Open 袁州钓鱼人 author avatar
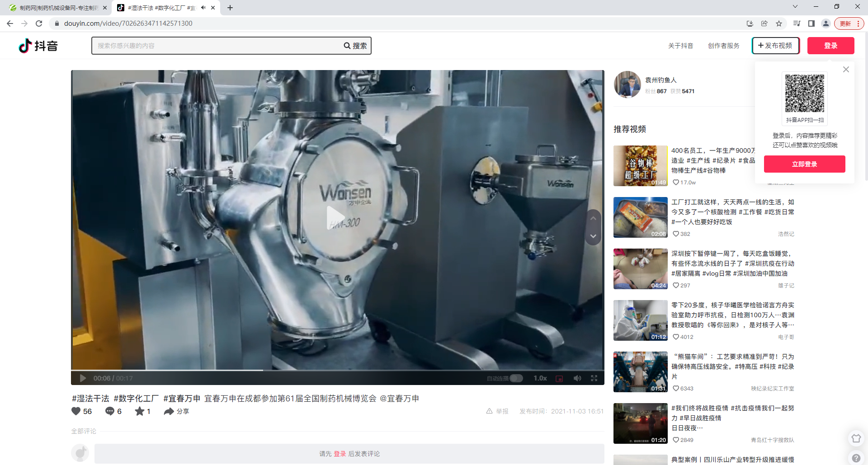Viewport: 868px width, 465px height. tap(627, 85)
